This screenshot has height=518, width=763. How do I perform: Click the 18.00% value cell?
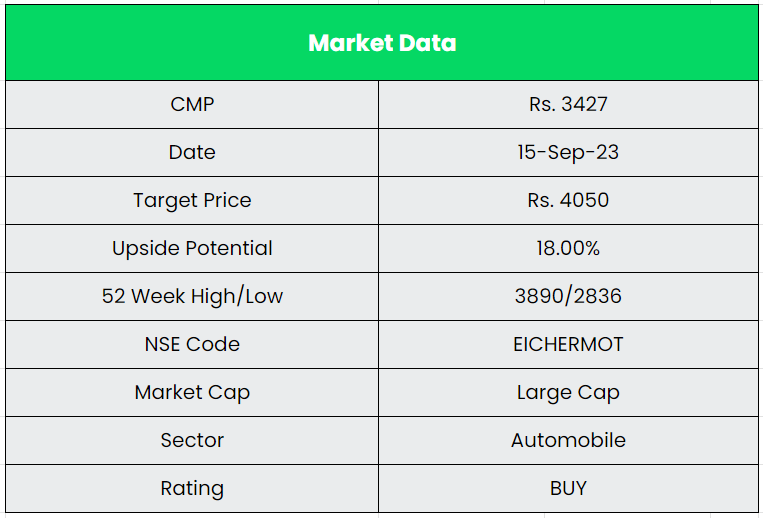(x=568, y=248)
